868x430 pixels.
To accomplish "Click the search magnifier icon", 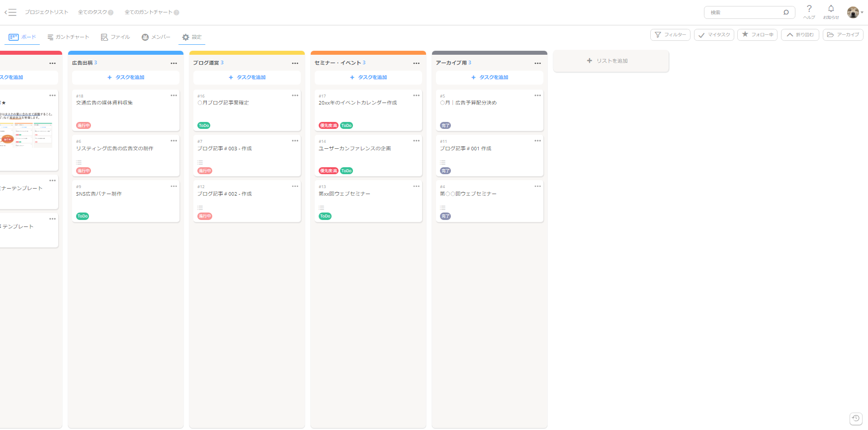I will (786, 12).
